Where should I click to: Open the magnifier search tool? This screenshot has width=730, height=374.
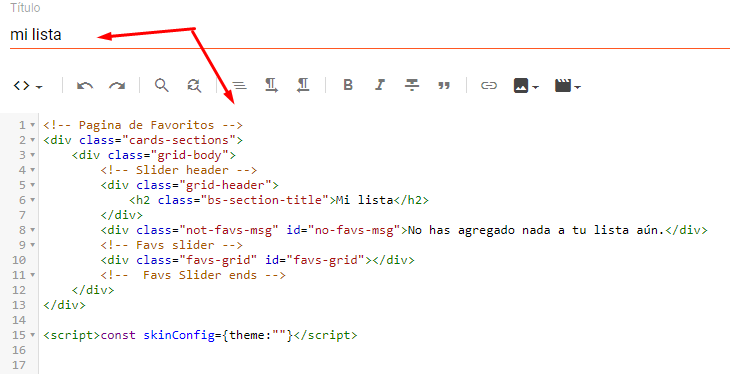[x=162, y=85]
